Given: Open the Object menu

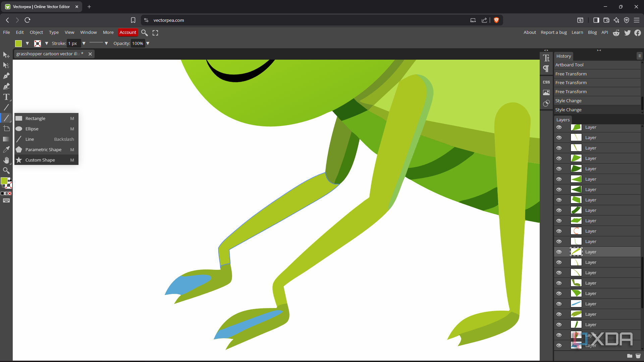Looking at the screenshot, I should click(x=36, y=33).
